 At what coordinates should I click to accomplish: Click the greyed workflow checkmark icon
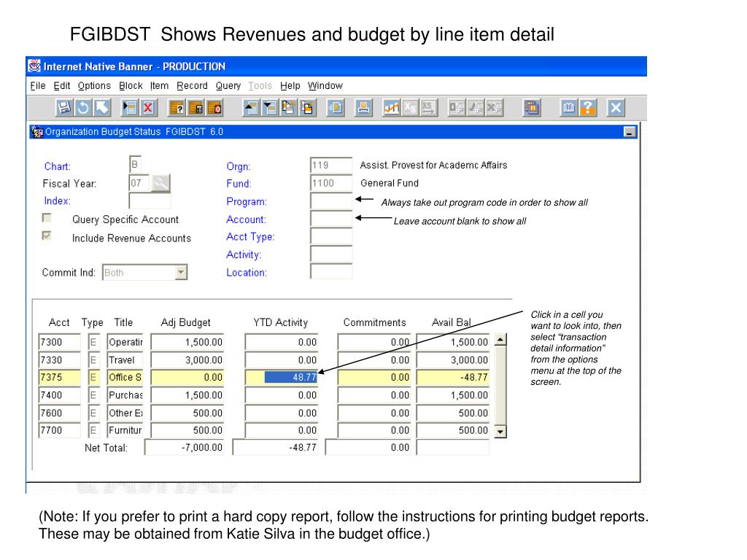(475, 108)
